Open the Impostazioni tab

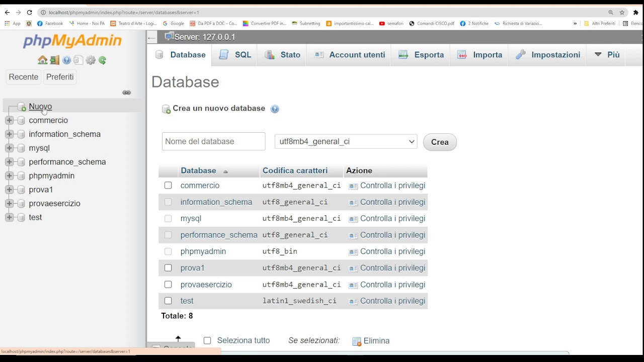(548, 55)
